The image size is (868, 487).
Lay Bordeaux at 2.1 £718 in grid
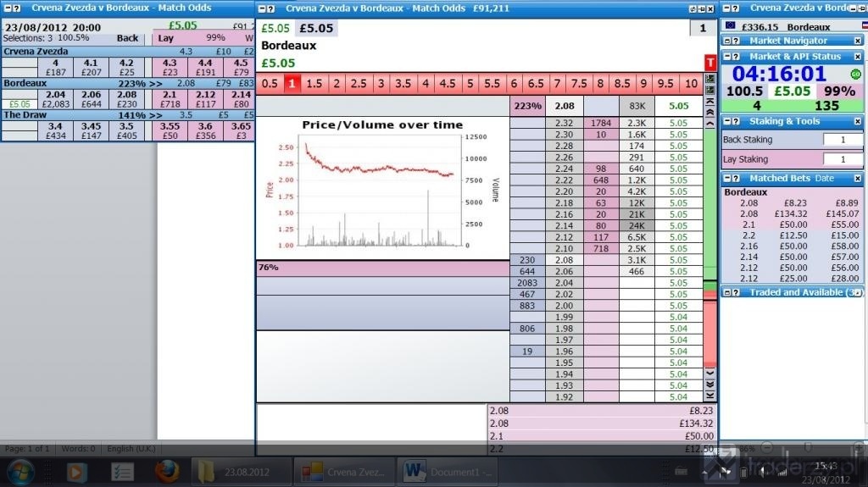point(170,99)
